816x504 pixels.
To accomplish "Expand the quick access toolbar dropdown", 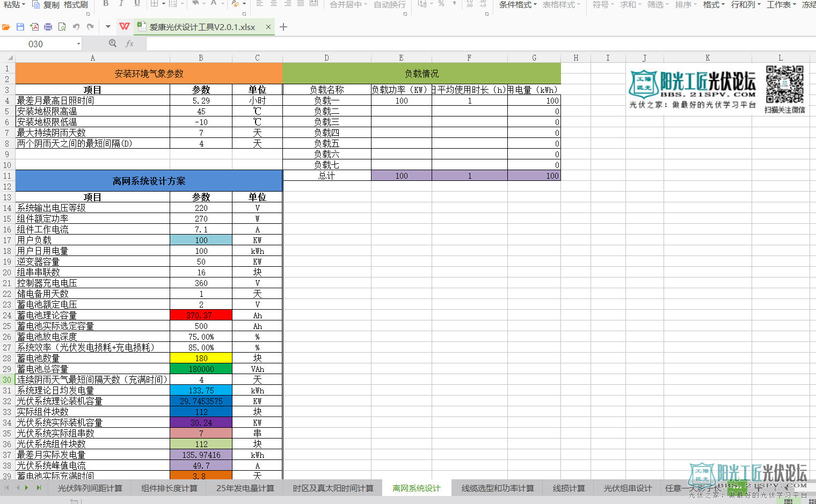I will [108, 27].
